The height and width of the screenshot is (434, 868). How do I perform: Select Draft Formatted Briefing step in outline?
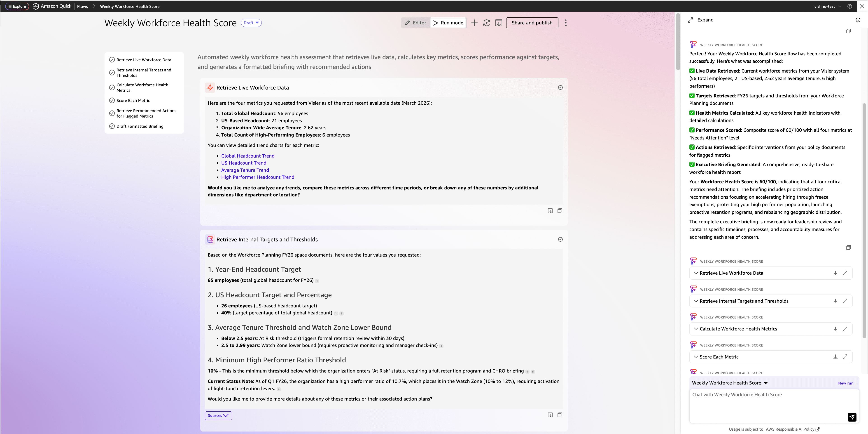tap(140, 126)
